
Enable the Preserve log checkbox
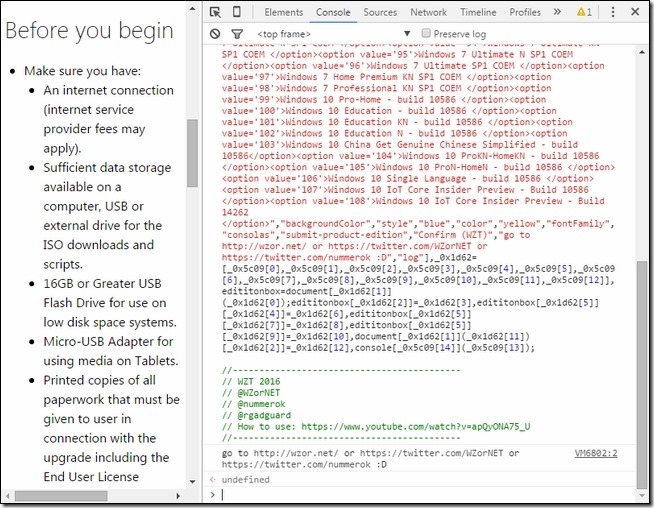(426, 33)
